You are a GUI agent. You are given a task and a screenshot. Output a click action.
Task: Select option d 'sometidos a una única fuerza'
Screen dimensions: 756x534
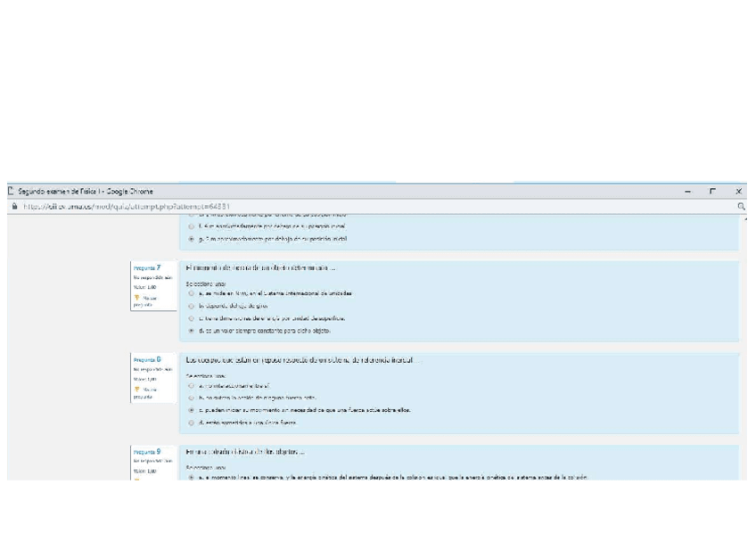191,423
